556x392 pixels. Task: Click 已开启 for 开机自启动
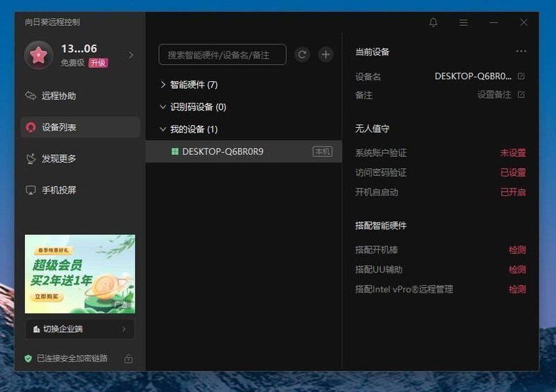pyautogui.click(x=513, y=193)
